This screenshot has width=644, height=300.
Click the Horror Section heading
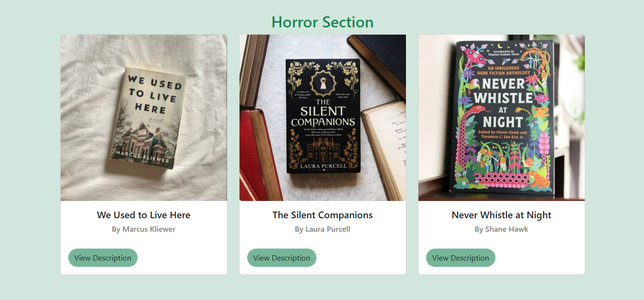pos(322,22)
